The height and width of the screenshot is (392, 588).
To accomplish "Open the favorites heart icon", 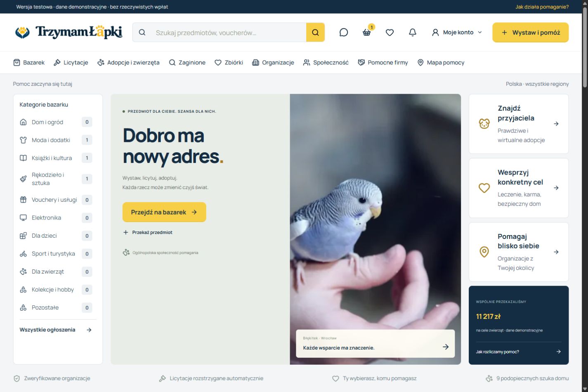I will (x=390, y=32).
